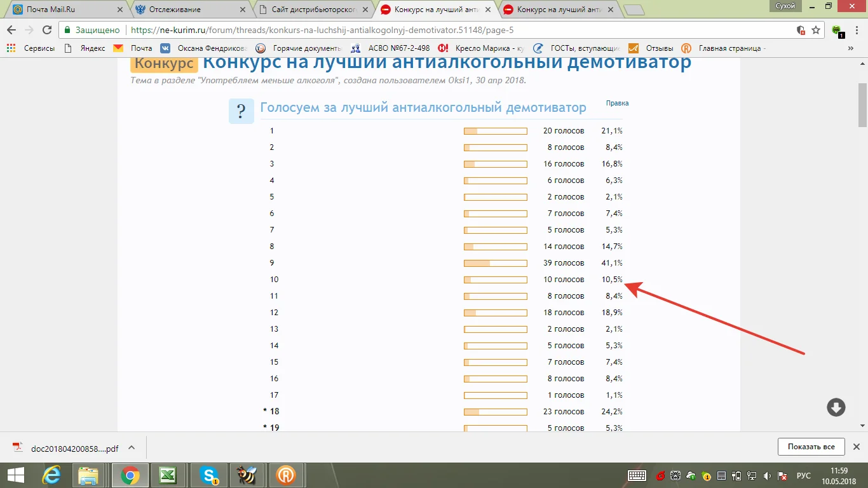Click the 18 голосов count
868x488 pixels.
point(564,313)
